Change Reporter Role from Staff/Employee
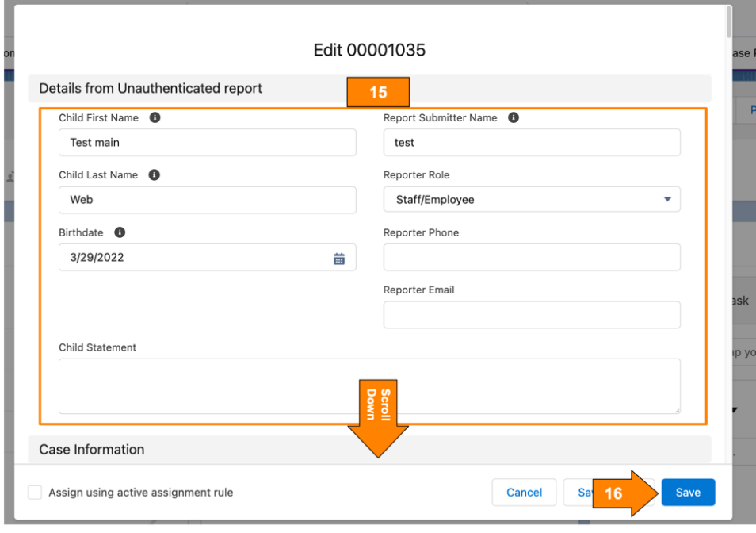The width and height of the screenshot is (756, 533). (532, 199)
